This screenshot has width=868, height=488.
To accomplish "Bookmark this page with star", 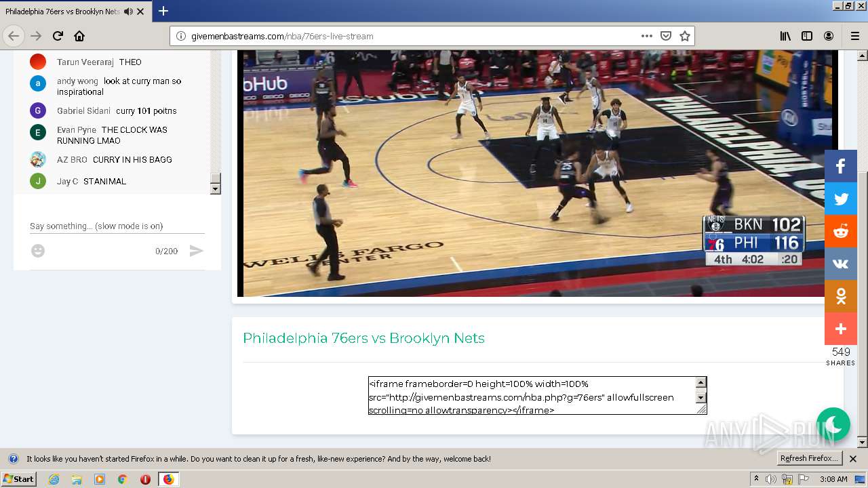I will coord(685,36).
